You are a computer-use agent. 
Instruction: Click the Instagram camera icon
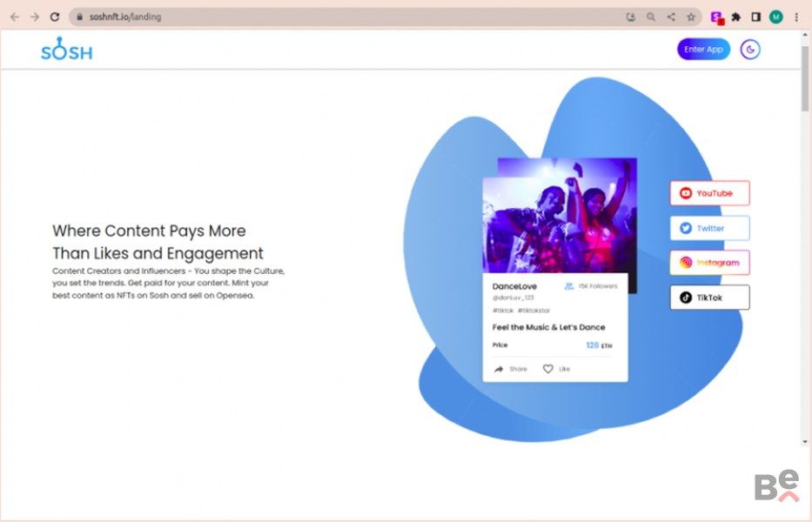(x=686, y=263)
